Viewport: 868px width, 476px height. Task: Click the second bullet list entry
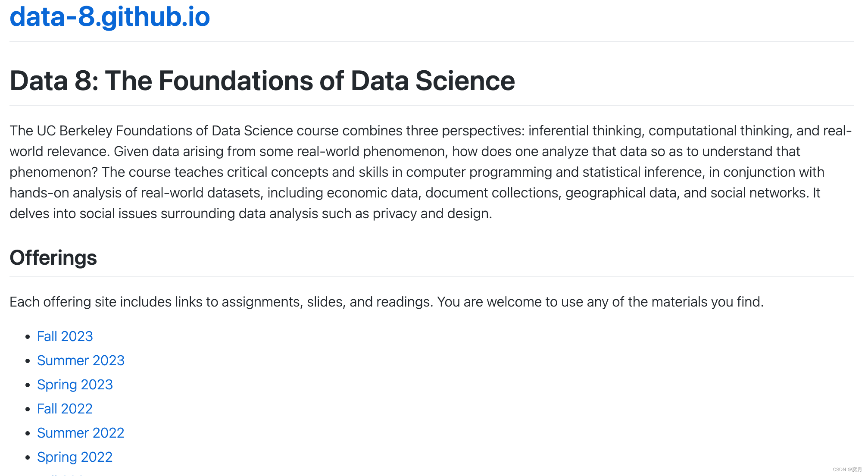click(x=81, y=360)
